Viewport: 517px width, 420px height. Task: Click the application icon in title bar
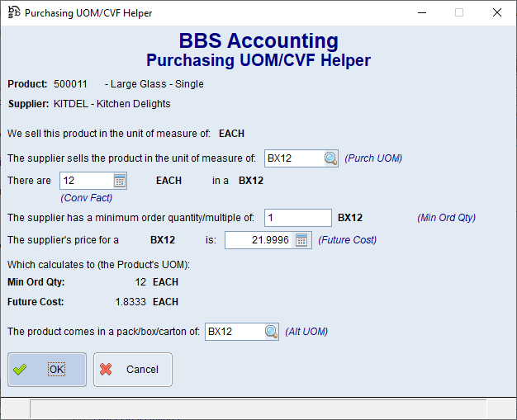13,13
